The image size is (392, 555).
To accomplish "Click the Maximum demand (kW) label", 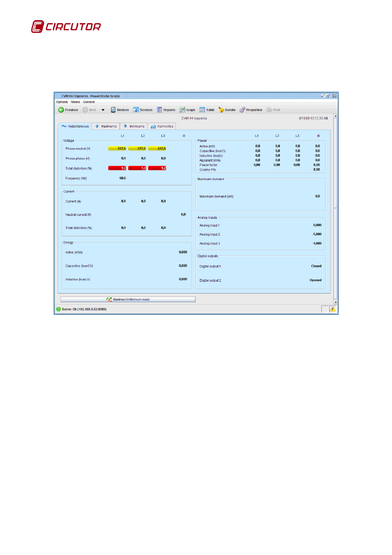I will 217,197.
